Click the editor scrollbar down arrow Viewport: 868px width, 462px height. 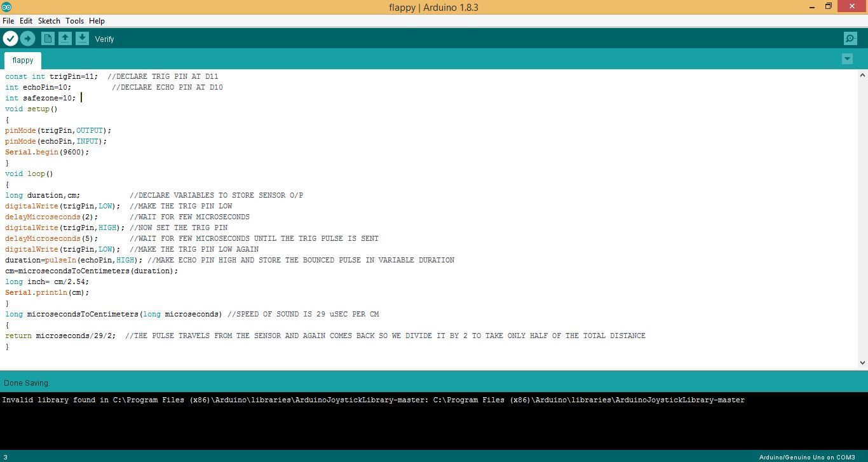pos(862,363)
